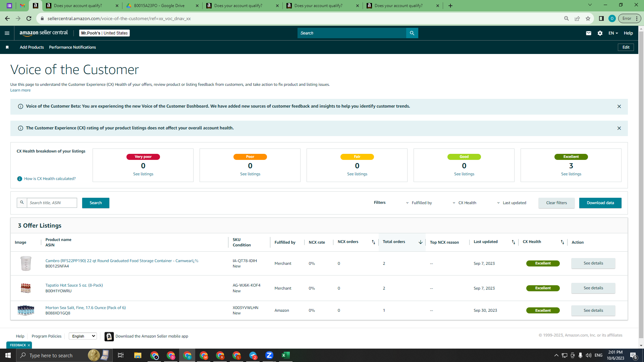The image size is (644, 362).
Task: Expand the Last updated filter dropdown
Action: pos(512,203)
